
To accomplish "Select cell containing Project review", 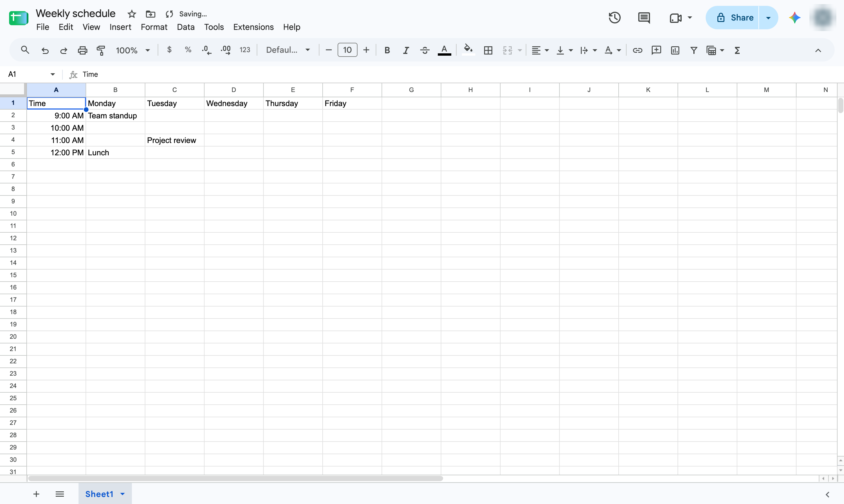I will pyautogui.click(x=174, y=140).
